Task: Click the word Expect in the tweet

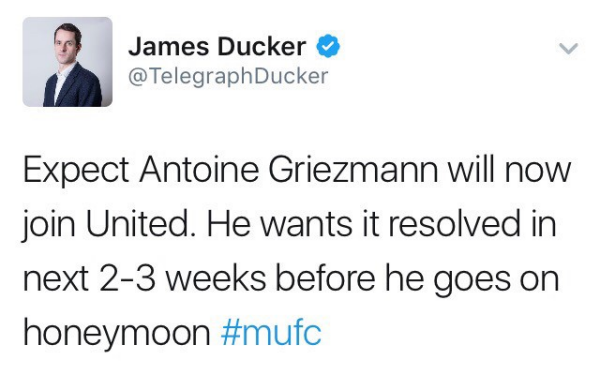Action: click(76, 170)
